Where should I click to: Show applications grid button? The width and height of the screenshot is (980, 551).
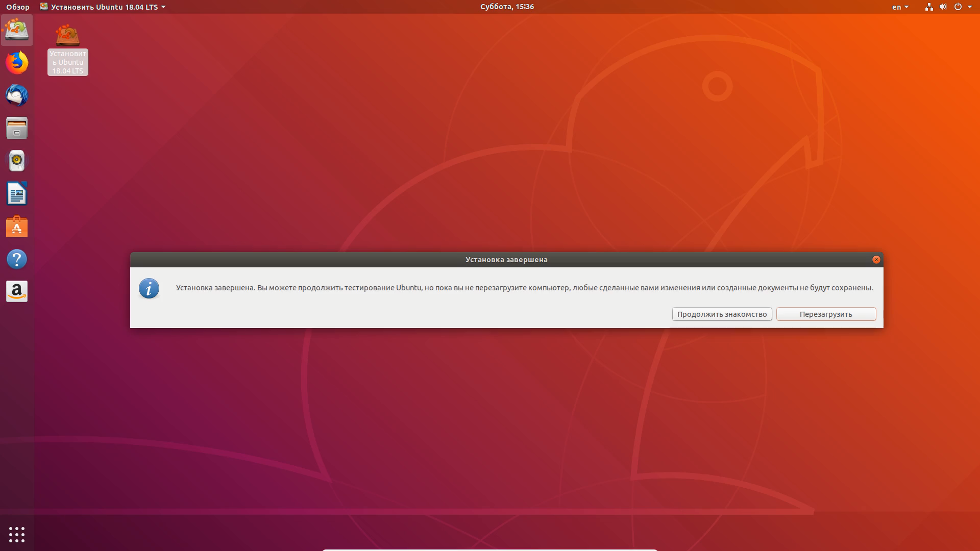coord(17,534)
